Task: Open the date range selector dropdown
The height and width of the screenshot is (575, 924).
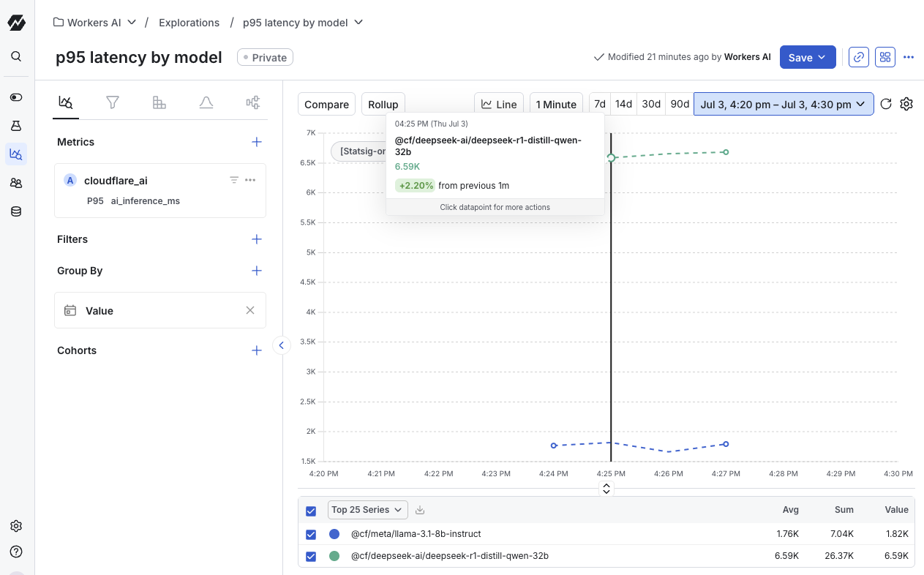Action: click(783, 104)
